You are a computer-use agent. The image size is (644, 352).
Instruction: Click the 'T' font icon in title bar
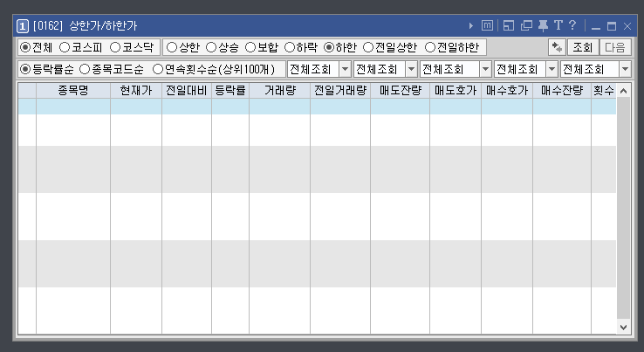(x=558, y=25)
